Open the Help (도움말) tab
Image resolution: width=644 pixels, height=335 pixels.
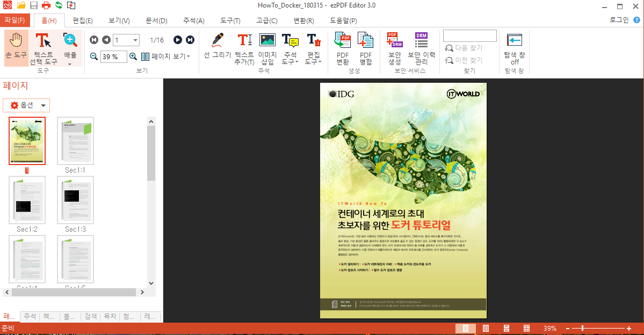343,20
